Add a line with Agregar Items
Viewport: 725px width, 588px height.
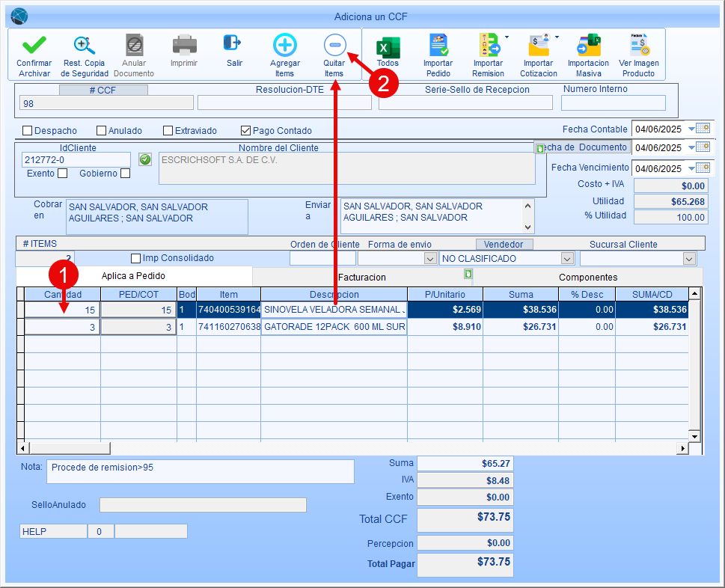(284, 45)
